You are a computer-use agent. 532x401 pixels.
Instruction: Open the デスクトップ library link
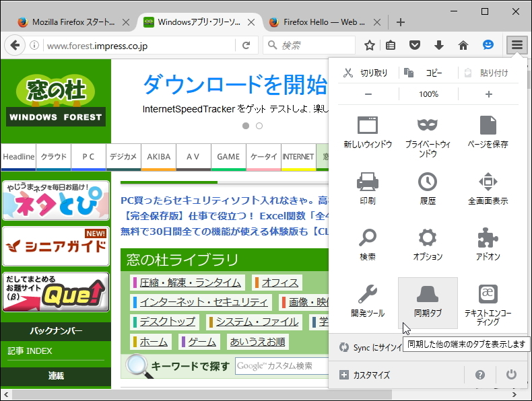pos(167,322)
